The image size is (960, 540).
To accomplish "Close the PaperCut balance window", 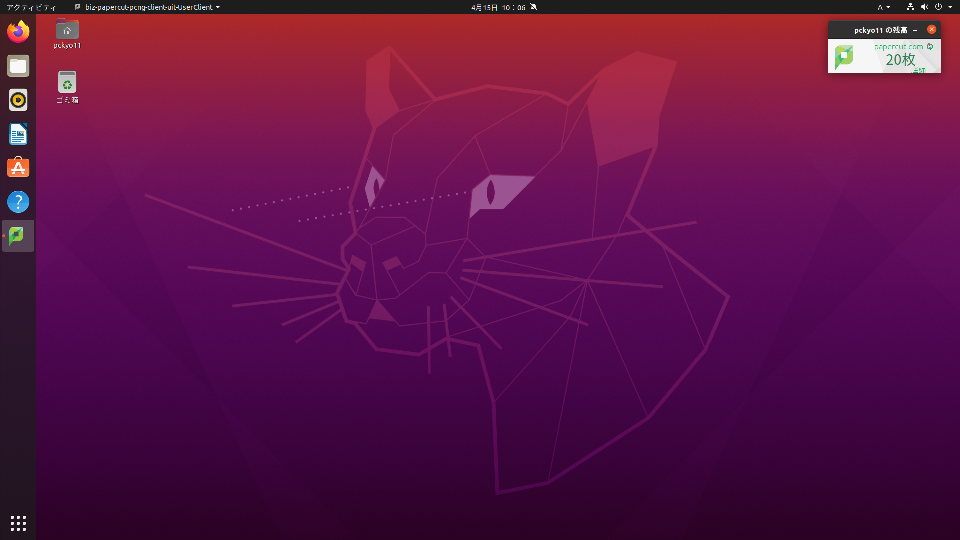I will (931, 29).
